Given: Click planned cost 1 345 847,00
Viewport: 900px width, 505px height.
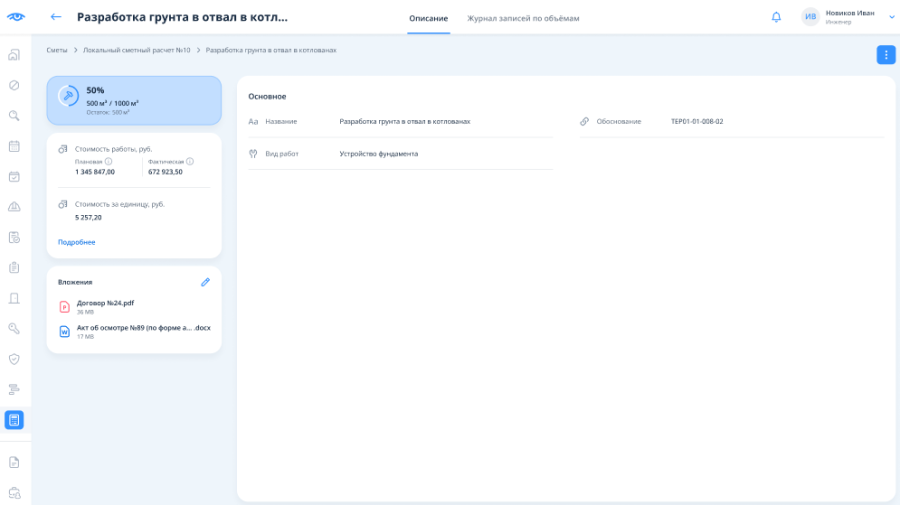Looking at the screenshot, I should pyautogui.click(x=95, y=172).
